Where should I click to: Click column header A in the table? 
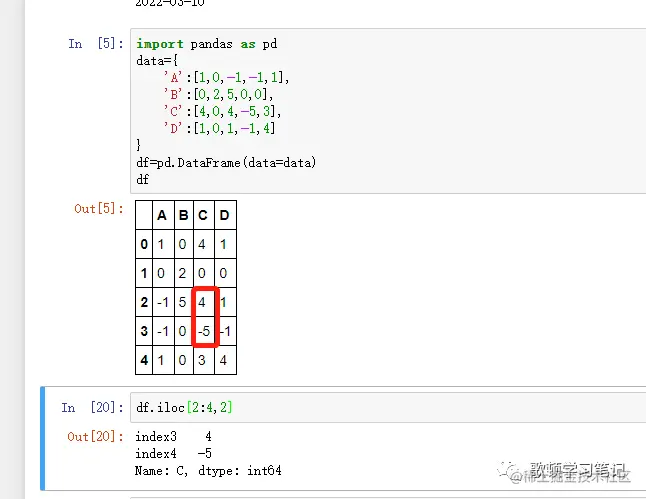pos(163,215)
